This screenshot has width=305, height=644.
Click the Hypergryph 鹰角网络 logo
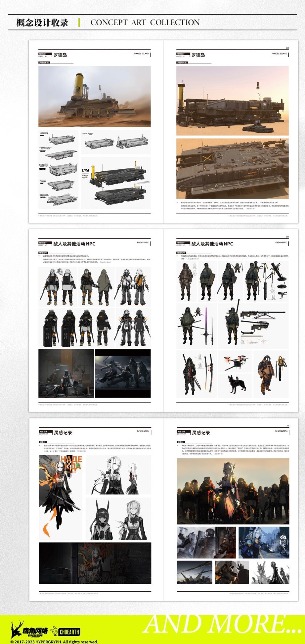pyautogui.click(x=29, y=629)
